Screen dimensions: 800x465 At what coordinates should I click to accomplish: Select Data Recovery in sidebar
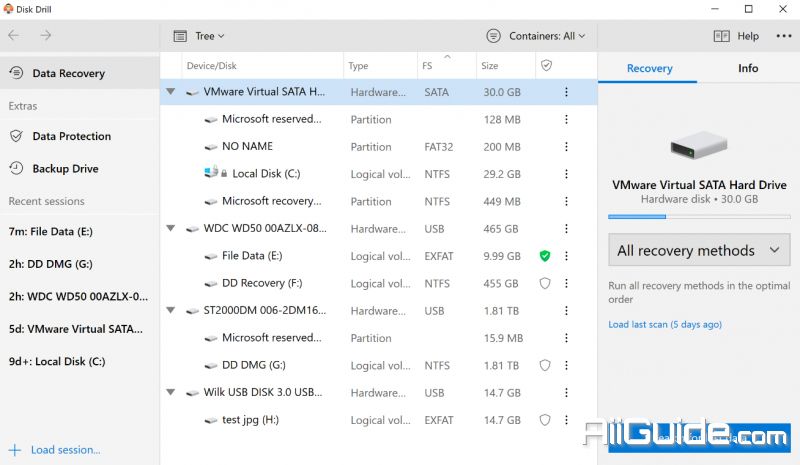80,73
